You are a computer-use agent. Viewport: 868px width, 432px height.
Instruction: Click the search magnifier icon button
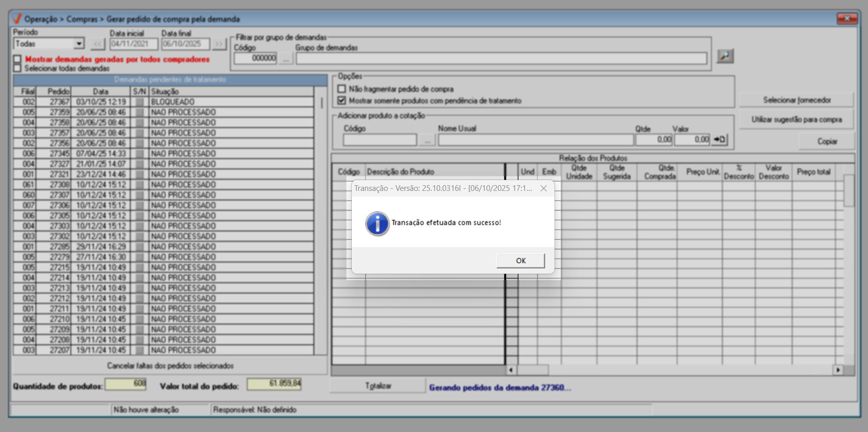point(725,56)
